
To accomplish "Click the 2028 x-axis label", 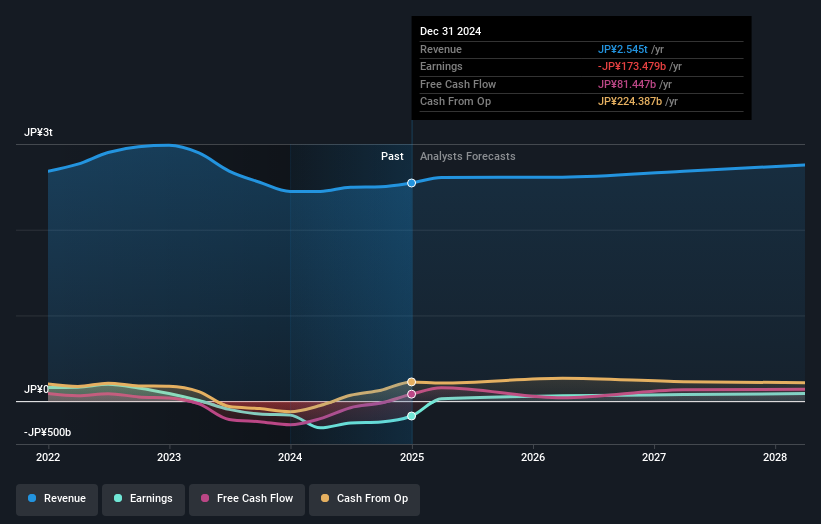I will pos(775,457).
